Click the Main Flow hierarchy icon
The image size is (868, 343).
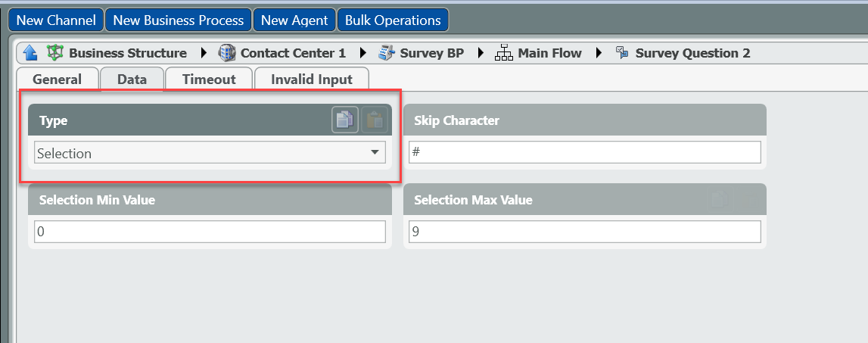pos(504,53)
